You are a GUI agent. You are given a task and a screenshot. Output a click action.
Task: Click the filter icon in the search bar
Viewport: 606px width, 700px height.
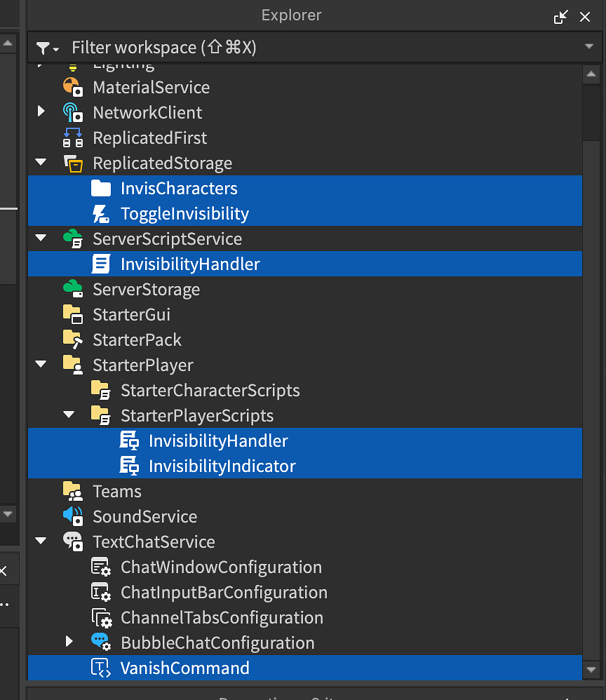coord(43,48)
